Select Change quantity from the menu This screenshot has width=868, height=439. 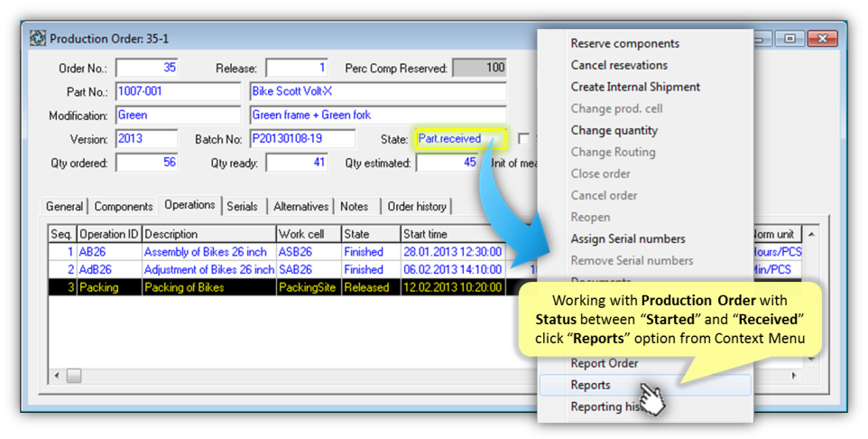pos(614,130)
